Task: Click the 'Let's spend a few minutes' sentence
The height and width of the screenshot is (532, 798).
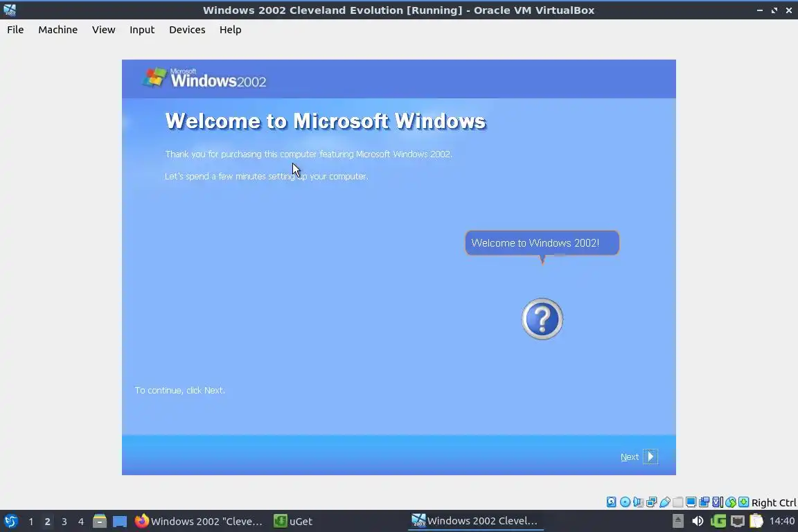Action: [266, 176]
